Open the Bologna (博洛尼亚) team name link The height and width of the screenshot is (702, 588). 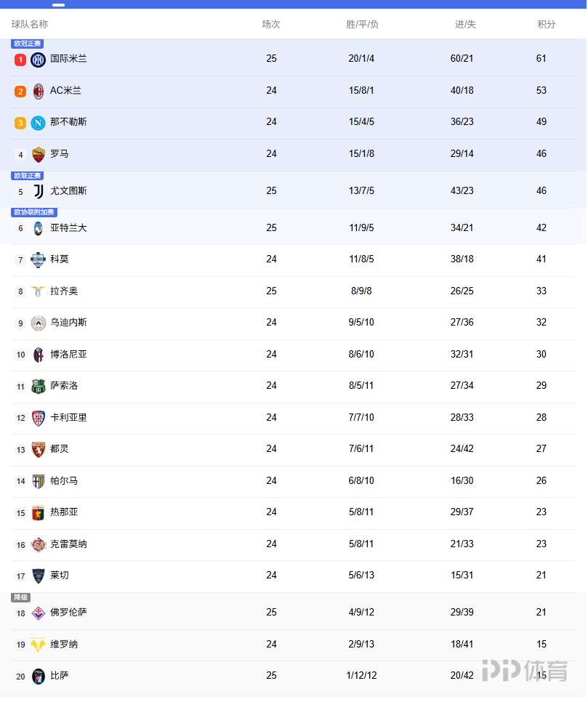68,355
